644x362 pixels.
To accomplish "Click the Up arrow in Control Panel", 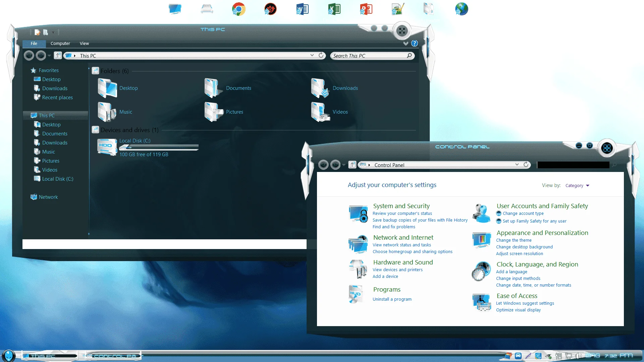I will pyautogui.click(x=352, y=165).
